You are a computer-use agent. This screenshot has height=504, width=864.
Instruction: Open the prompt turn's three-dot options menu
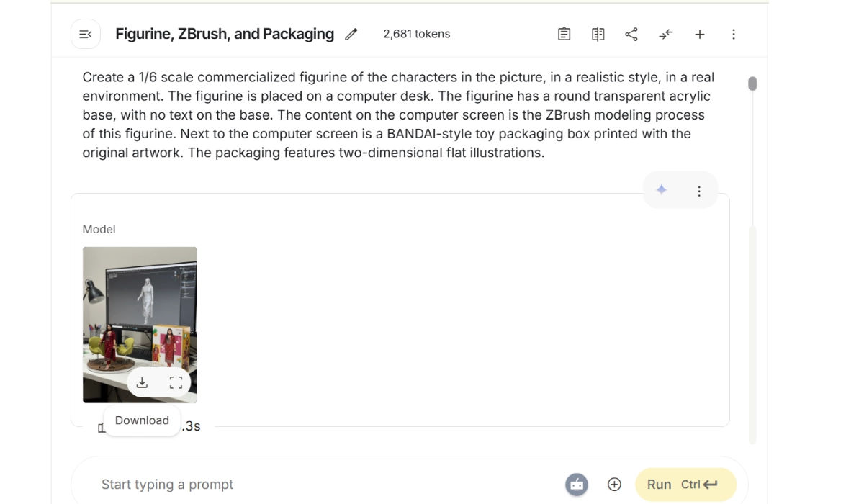(698, 191)
